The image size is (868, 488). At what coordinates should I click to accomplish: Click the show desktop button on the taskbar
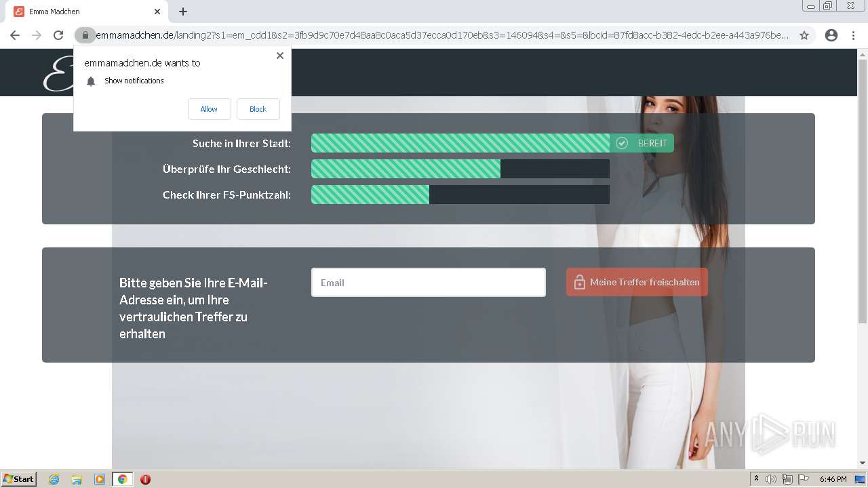(860, 479)
